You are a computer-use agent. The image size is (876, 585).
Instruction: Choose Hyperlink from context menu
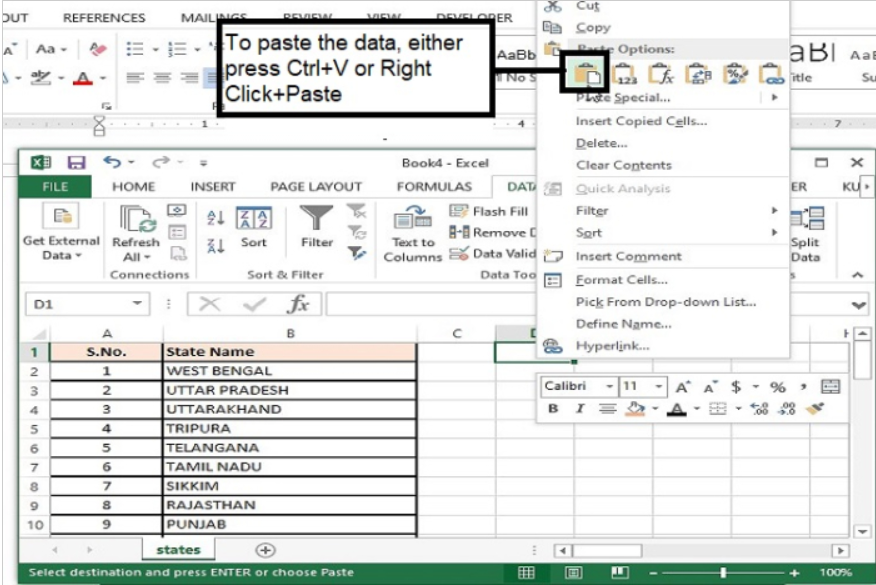[612, 345]
